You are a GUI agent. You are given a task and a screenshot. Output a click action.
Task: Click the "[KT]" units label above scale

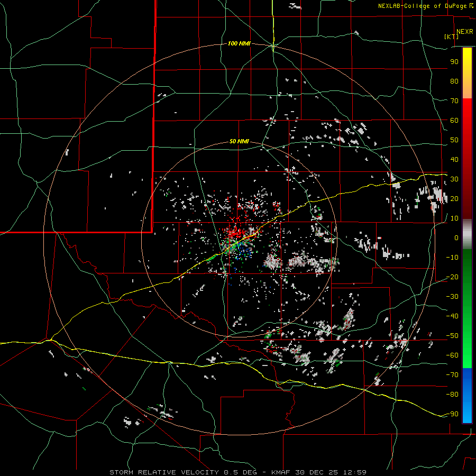(452, 36)
